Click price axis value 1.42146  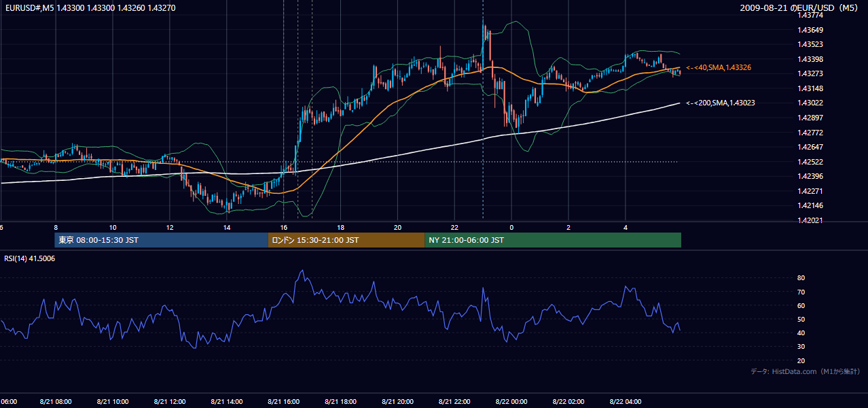811,205
